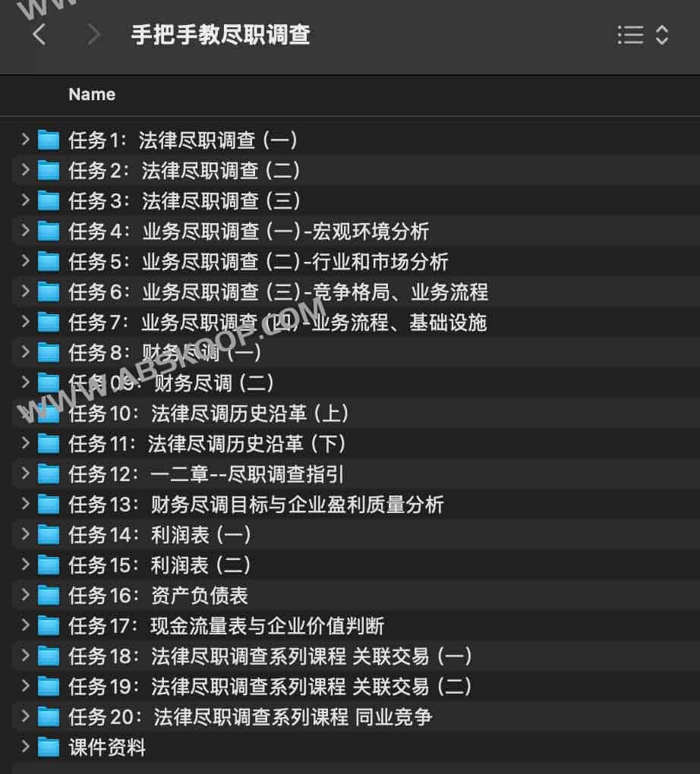The width and height of the screenshot is (700, 774).
Task: Click the 课件资料 folder icon
Action: 49,747
